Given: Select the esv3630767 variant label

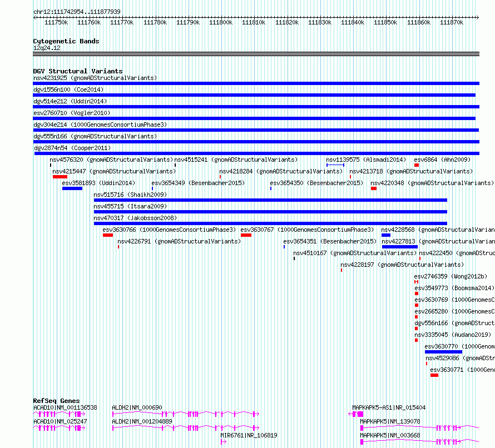Looking at the screenshot, I should 307,230.
